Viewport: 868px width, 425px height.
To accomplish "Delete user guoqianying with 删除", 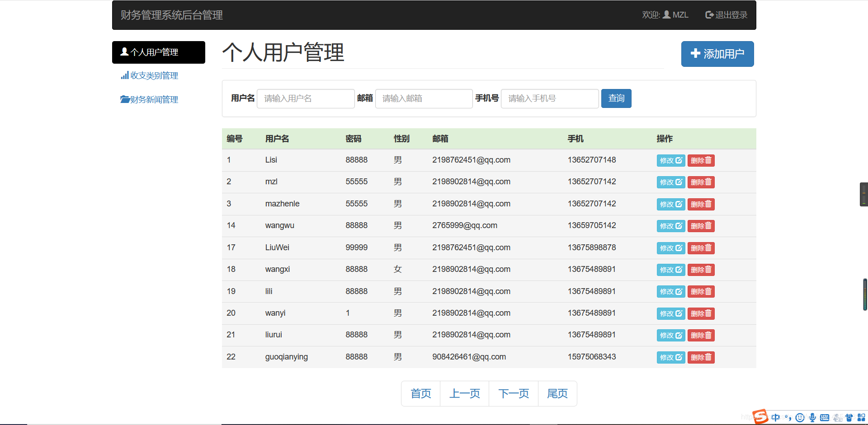I will coord(701,357).
